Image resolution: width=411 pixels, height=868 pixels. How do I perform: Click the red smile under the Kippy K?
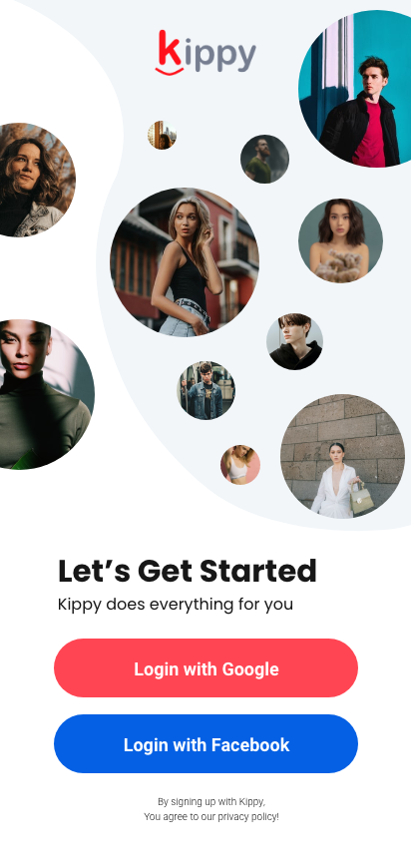(x=169, y=71)
